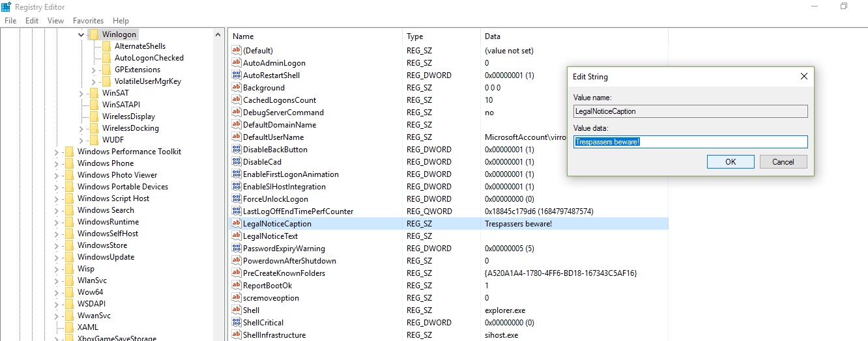This screenshot has height=341, width=868.
Task: Select the Windows Portable Devices key
Action: 123,187
